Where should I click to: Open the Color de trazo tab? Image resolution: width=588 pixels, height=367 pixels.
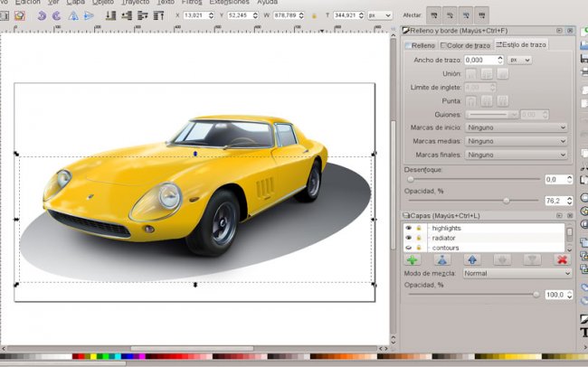467,45
